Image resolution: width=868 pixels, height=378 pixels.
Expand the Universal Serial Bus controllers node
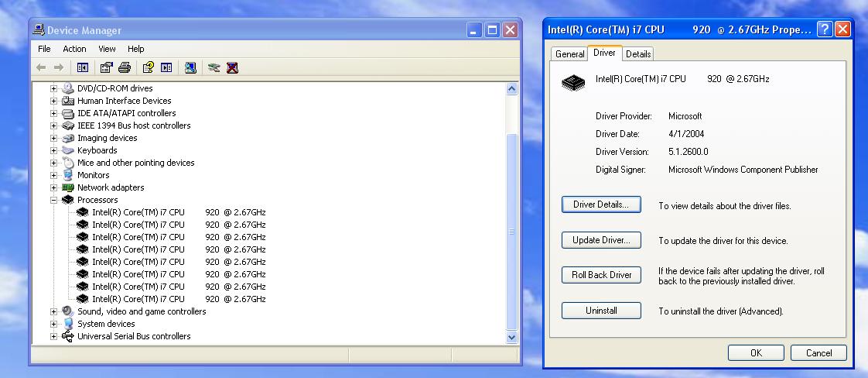coord(54,336)
